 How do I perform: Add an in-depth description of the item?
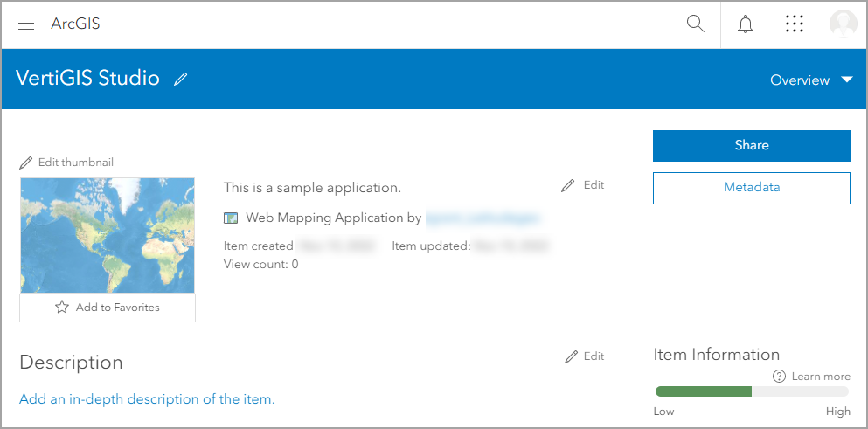click(x=147, y=399)
